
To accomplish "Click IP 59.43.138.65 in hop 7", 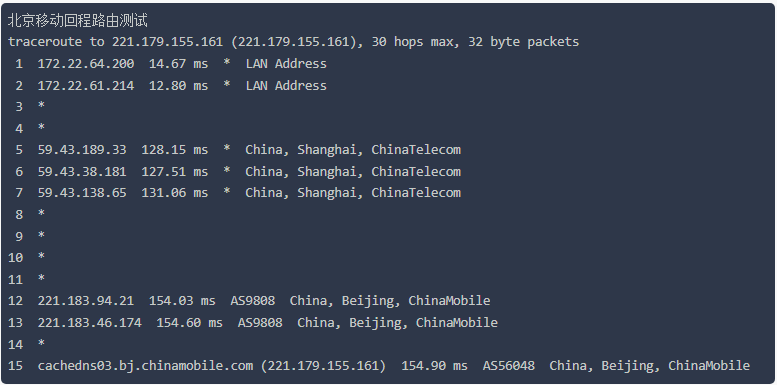I will coord(82,193).
